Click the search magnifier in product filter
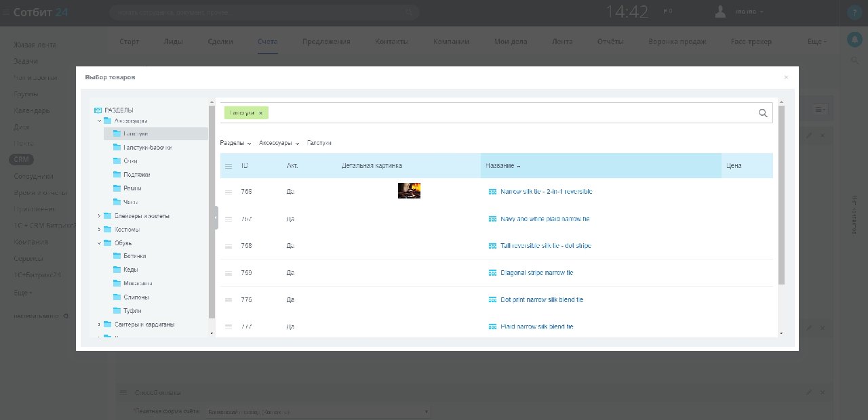The image size is (868, 420). tap(763, 113)
